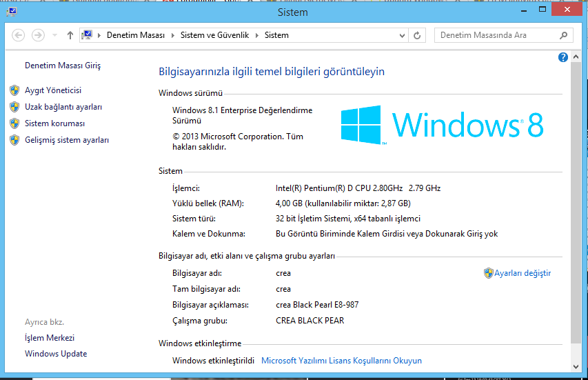588x380 pixels.
Task: Click the computer icon in address bar
Action: pyautogui.click(x=87, y=35)
